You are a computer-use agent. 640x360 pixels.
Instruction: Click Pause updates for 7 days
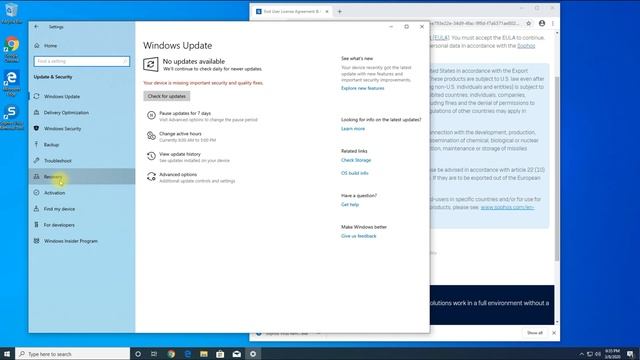pos(185,113)
